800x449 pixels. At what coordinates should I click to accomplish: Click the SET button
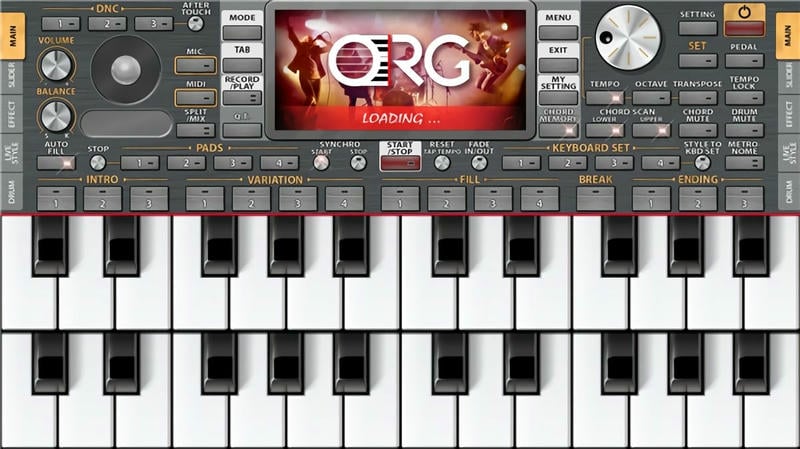[x=698, y=61]
